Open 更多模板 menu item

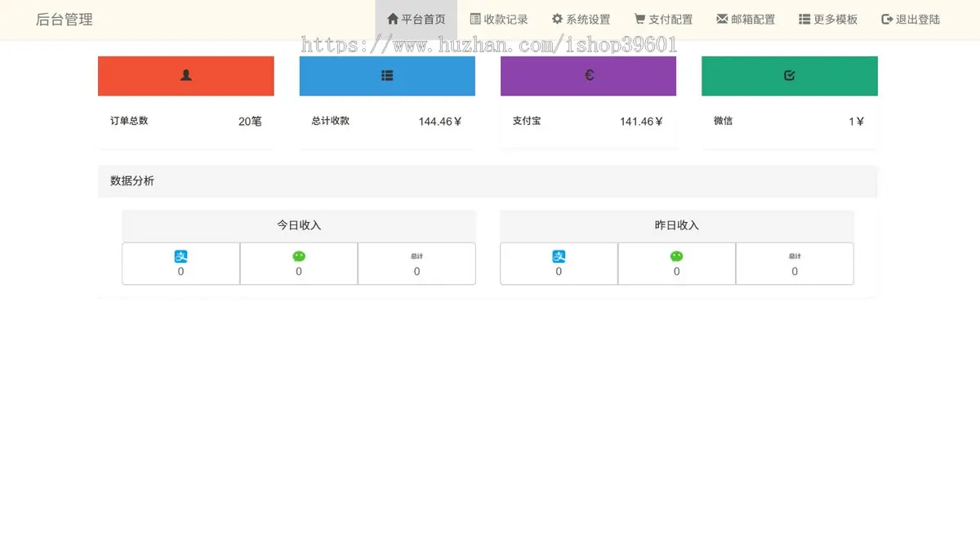(x=828, y=20)
